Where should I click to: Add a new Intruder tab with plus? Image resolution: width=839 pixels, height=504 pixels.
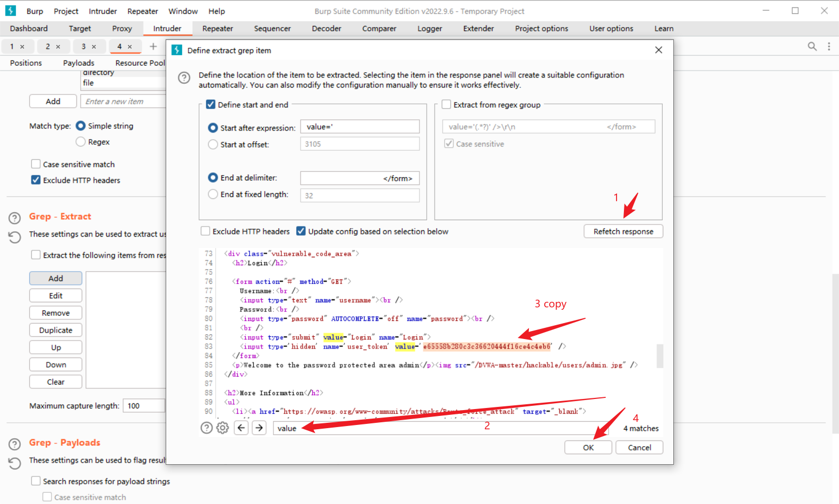153,47
